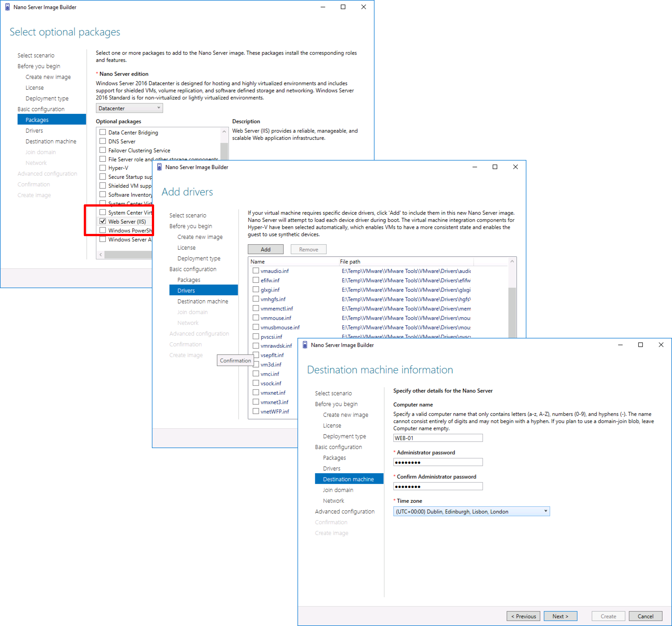Viewport: 672px width, 626px height.
Task: Click the Confirm Administrator password field
Action: coord(438,486)
